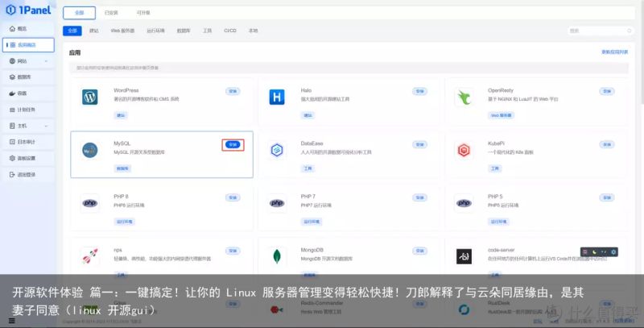Switch to the 已安装 installed tab
This screenshot has width=644, height=328.
coord(111,13)
